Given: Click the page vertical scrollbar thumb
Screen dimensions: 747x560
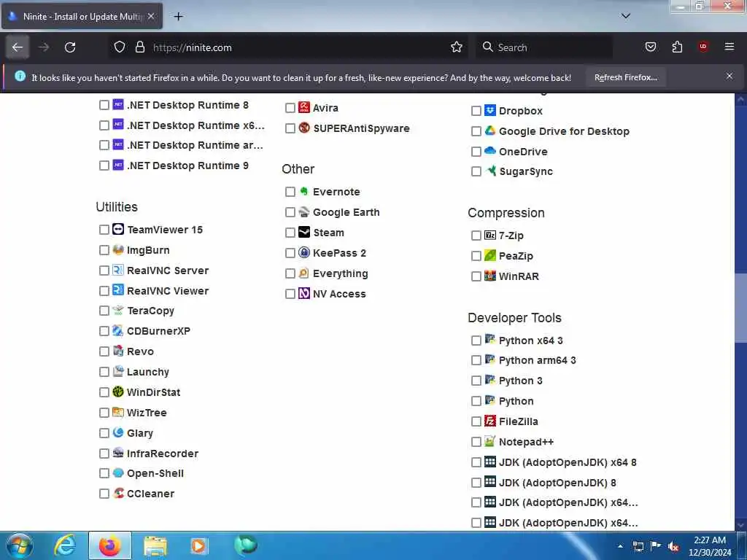Looking at the screenshot, I should pos(741,308).
